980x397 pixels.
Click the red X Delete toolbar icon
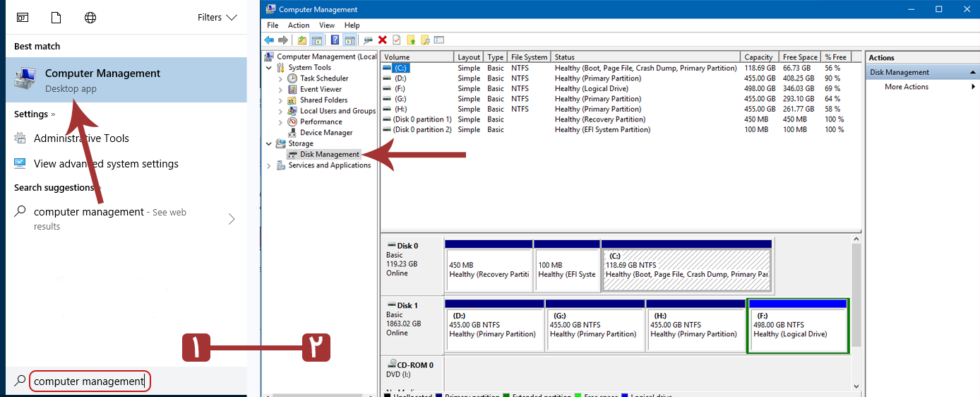pos(383,40)
